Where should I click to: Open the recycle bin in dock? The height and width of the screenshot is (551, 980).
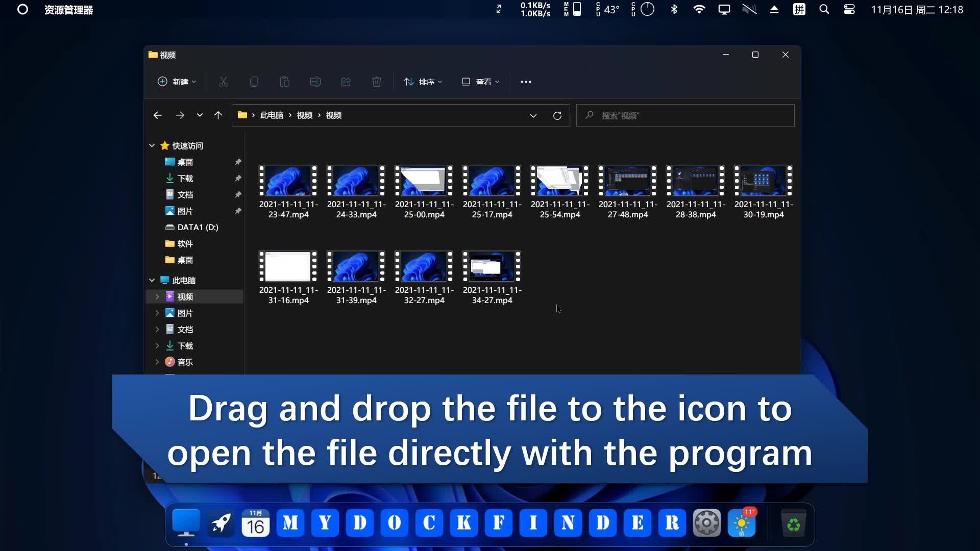click(x=793, y=523)
